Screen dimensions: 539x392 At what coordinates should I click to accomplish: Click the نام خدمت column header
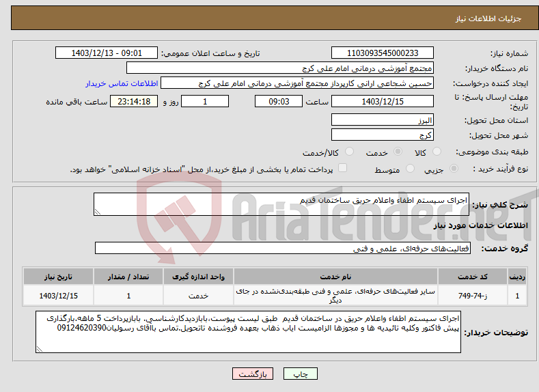(x=335, y=277)
